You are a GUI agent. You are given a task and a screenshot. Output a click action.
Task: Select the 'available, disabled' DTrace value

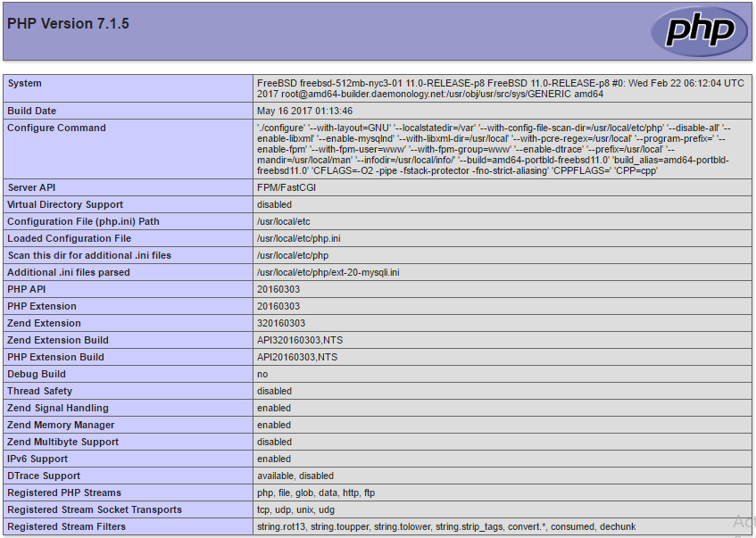click(x=295, y=476)
